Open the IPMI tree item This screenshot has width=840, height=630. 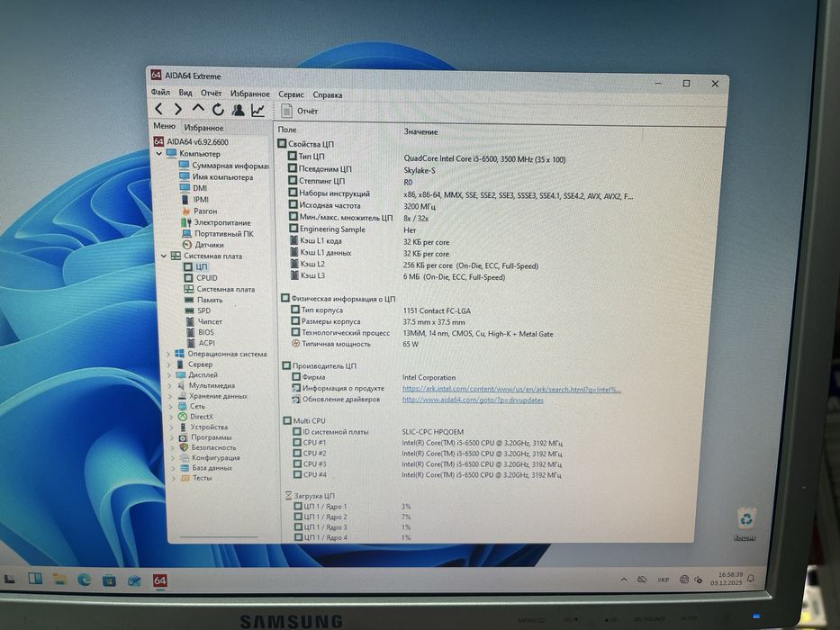(194, 199)
